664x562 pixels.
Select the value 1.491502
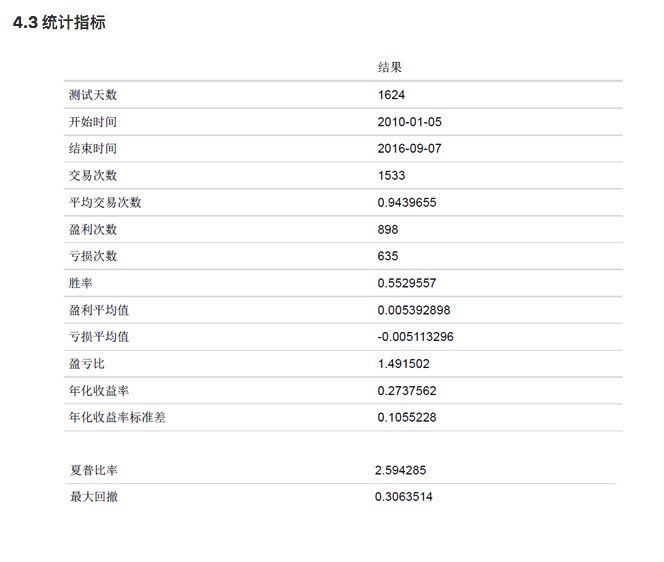click(x=404, y=364)
